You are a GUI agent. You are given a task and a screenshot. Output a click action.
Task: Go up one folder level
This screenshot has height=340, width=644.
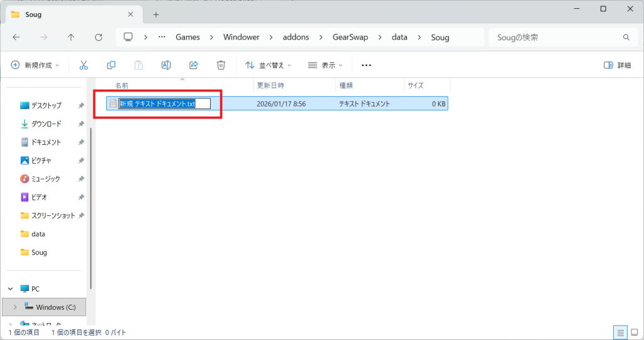71,37
